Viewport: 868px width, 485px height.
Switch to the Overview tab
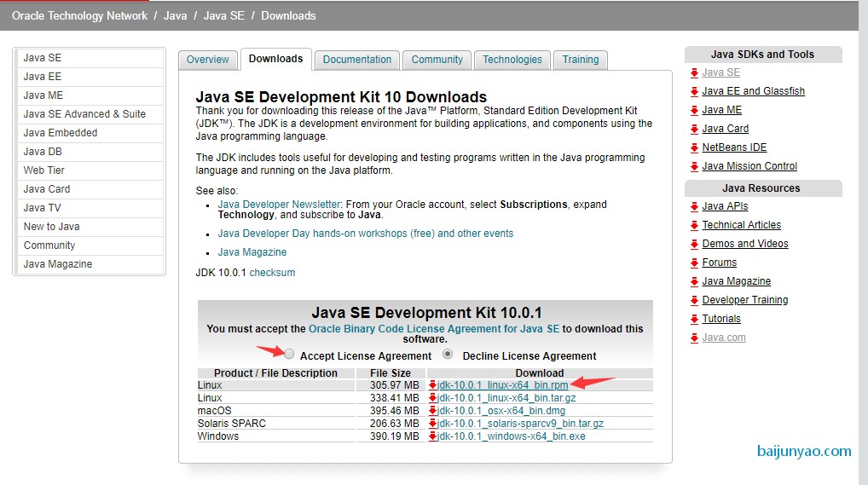pyautogui.click(x=207, y=60)
